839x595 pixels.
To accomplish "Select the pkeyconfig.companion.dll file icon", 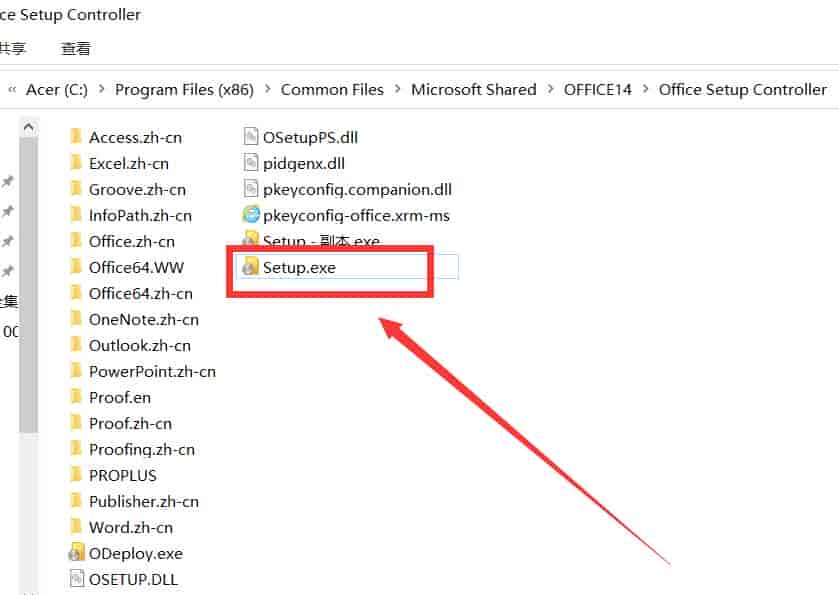I will click(250, 189).
